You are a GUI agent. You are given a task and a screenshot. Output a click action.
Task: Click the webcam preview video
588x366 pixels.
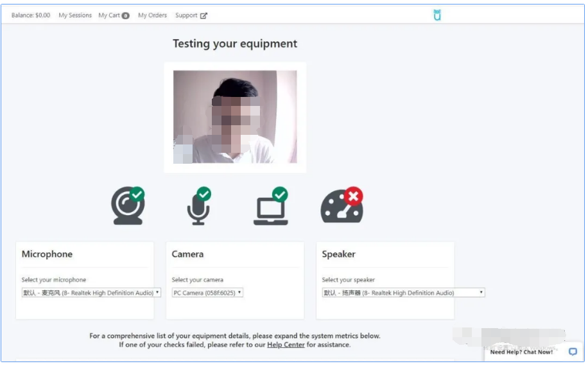tap(235, 117)
